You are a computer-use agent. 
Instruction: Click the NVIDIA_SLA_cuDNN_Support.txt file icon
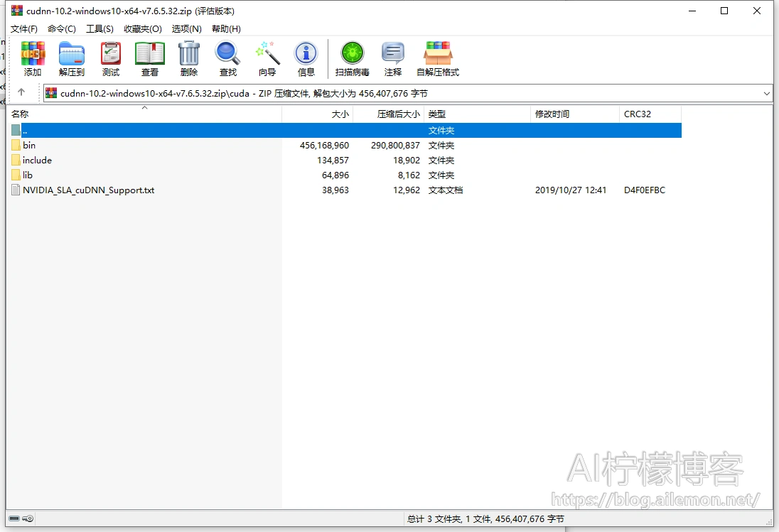(16, 190)
